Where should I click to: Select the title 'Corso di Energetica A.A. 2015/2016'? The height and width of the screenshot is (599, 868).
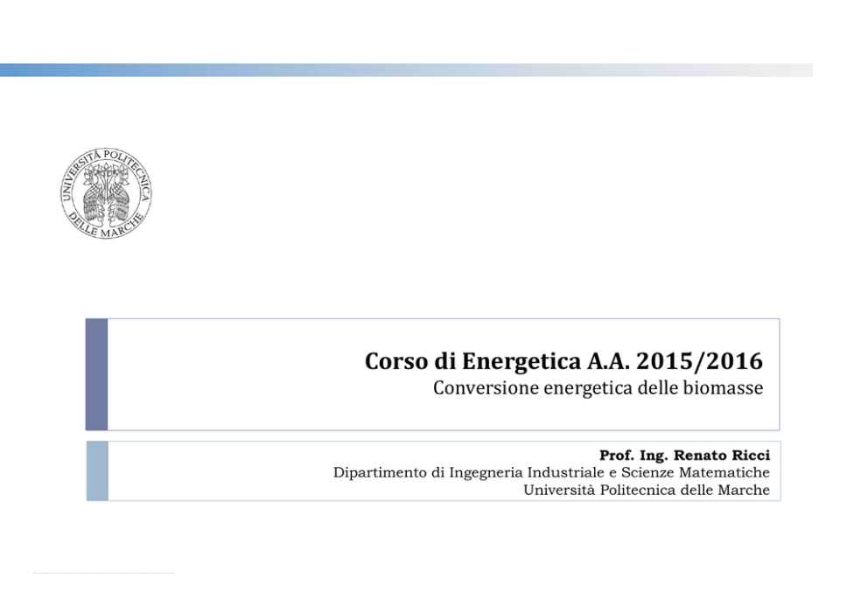pyautogui.click(x=563, y=361)
